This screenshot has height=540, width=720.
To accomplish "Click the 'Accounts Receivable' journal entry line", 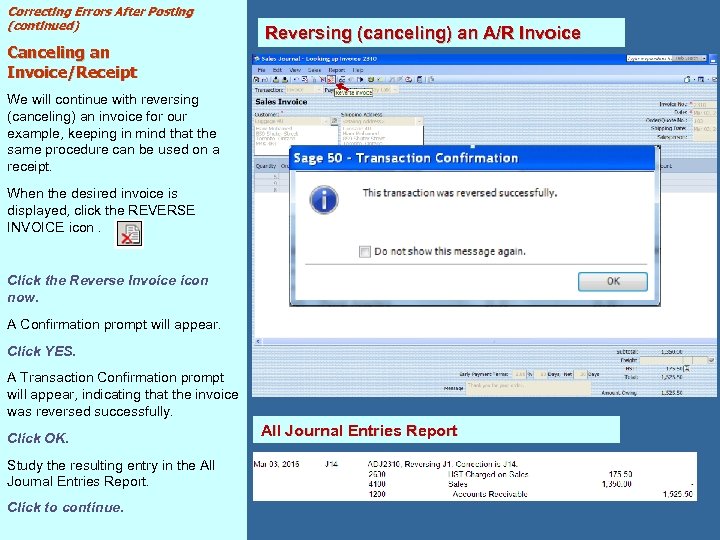I will [489, 495].
